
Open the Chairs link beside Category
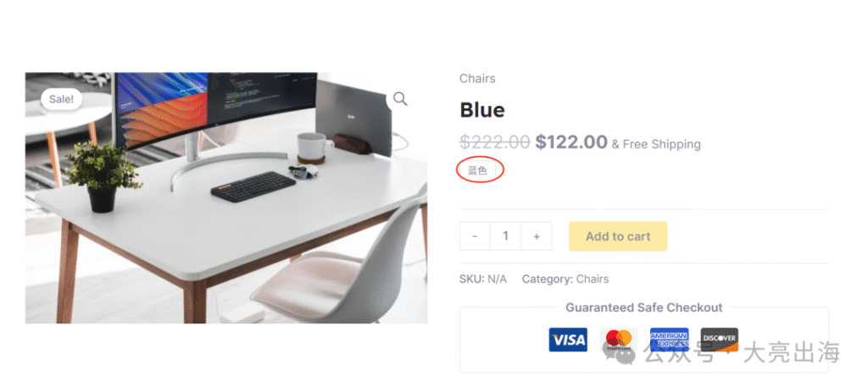click(x=593, y=279)
